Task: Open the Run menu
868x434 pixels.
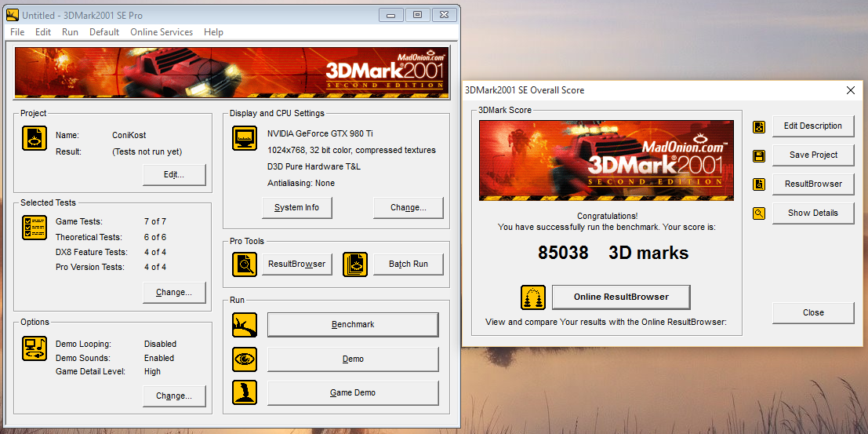Action: pos(71,32)
